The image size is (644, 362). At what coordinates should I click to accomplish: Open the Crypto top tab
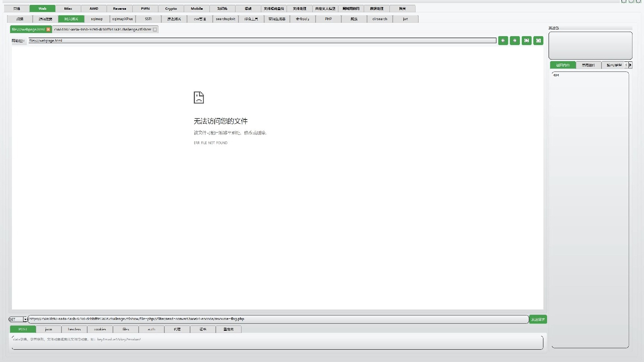tap(171, 9)
